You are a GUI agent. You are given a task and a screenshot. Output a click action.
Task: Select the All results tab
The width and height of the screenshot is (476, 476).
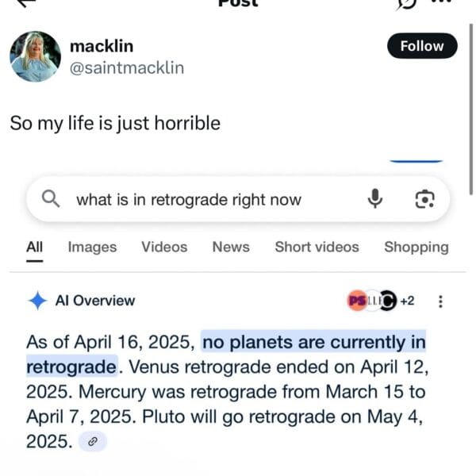pos(35,247)
